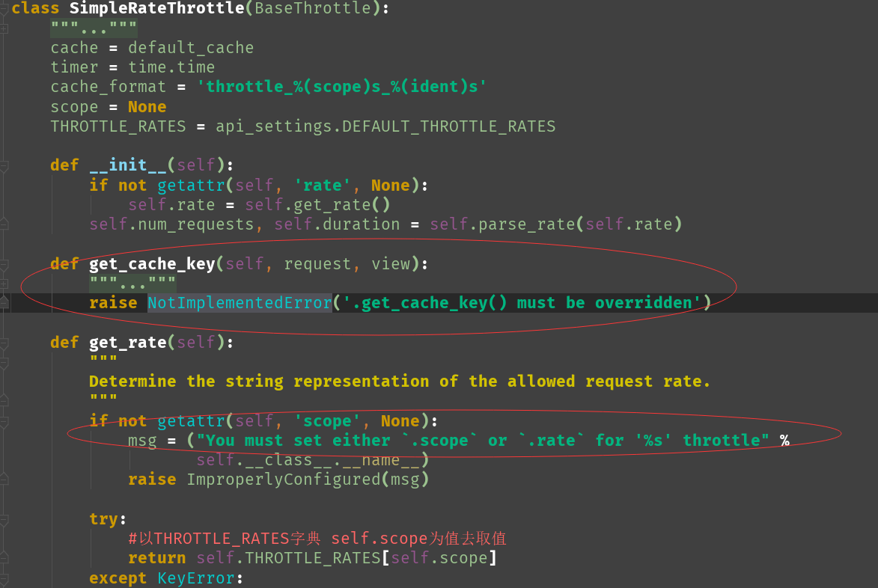Collapse the __init__ method fold marker
Screen dimensions: 878x588
point(4,165)
